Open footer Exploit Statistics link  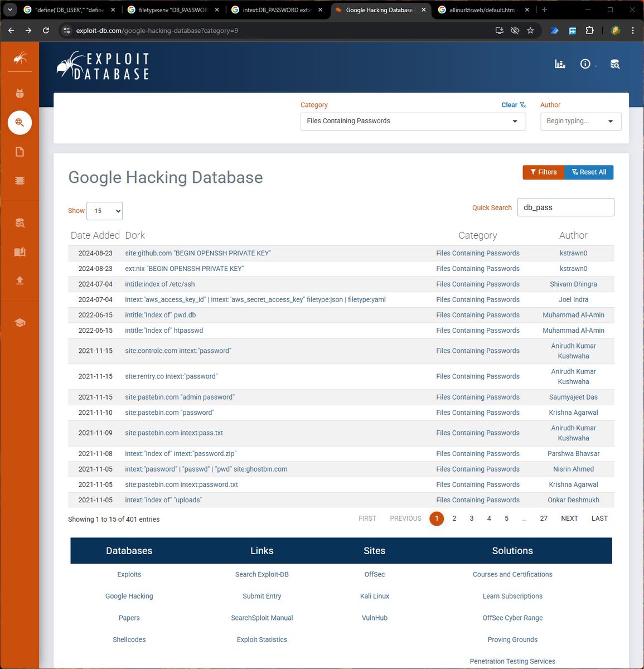click(x=262, y=639)
